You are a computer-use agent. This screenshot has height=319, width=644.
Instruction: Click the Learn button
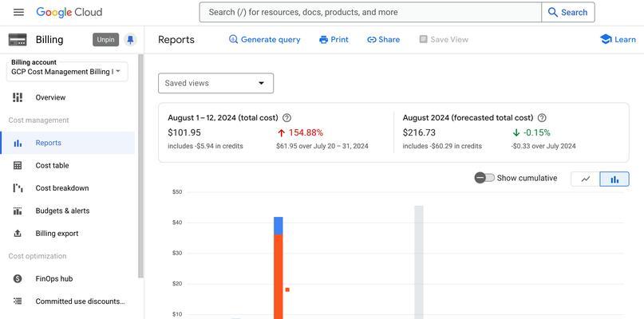click(618, 39)
